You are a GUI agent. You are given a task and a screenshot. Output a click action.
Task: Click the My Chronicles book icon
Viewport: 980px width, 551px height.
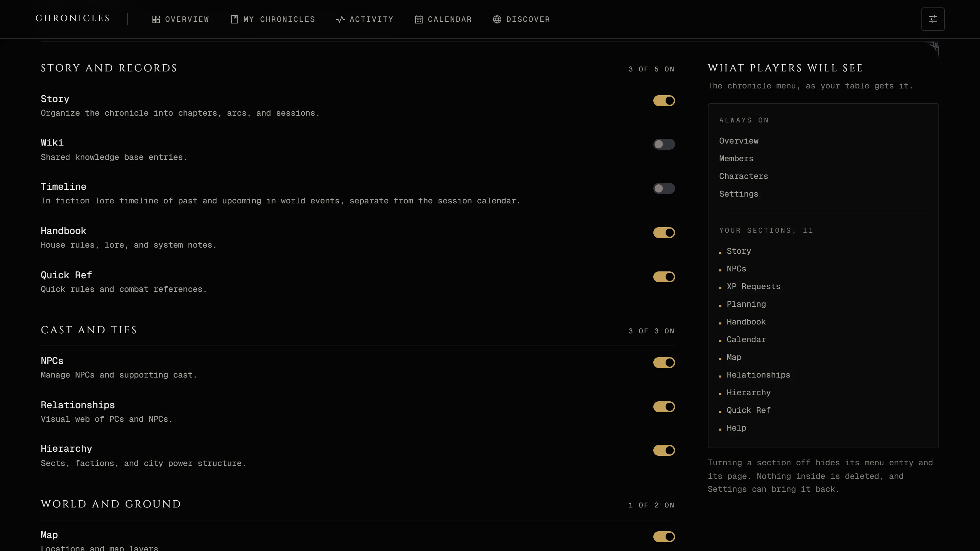[x=234, y=19]
